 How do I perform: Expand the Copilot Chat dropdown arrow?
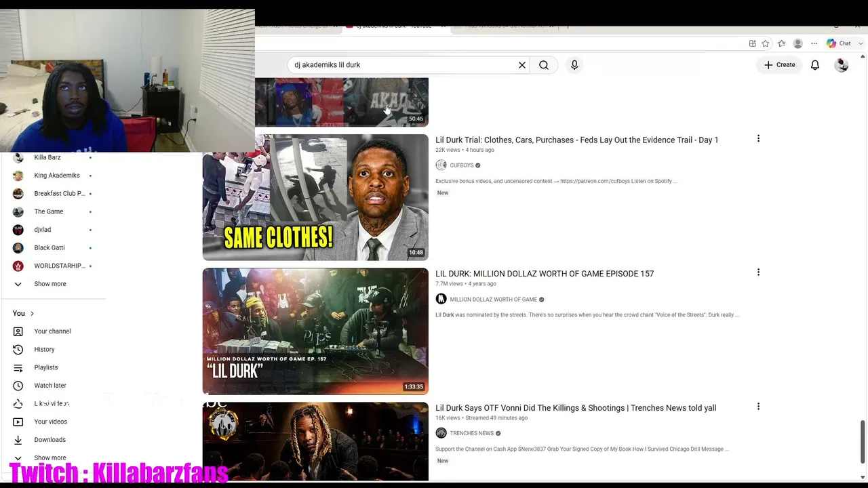[861, 43]
